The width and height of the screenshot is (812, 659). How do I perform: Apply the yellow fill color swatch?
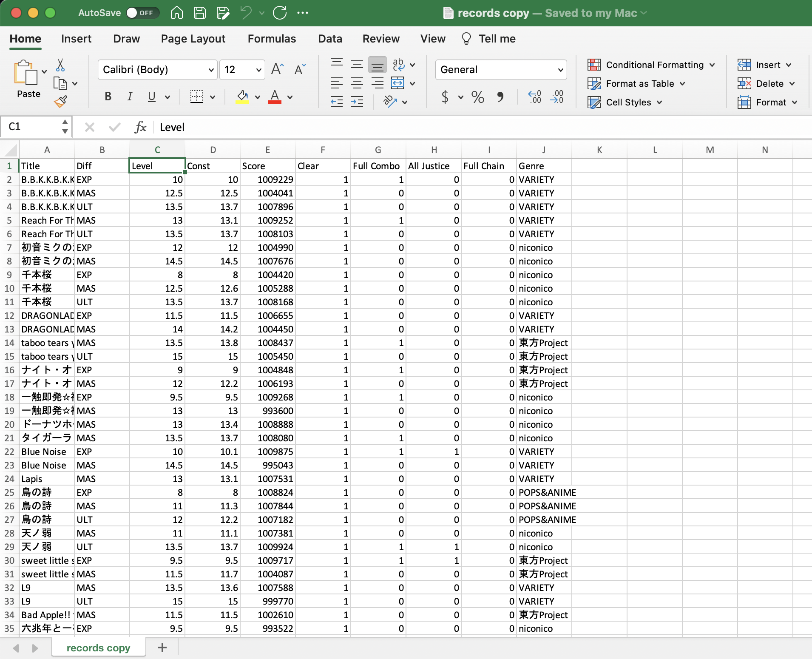[242, 97]
